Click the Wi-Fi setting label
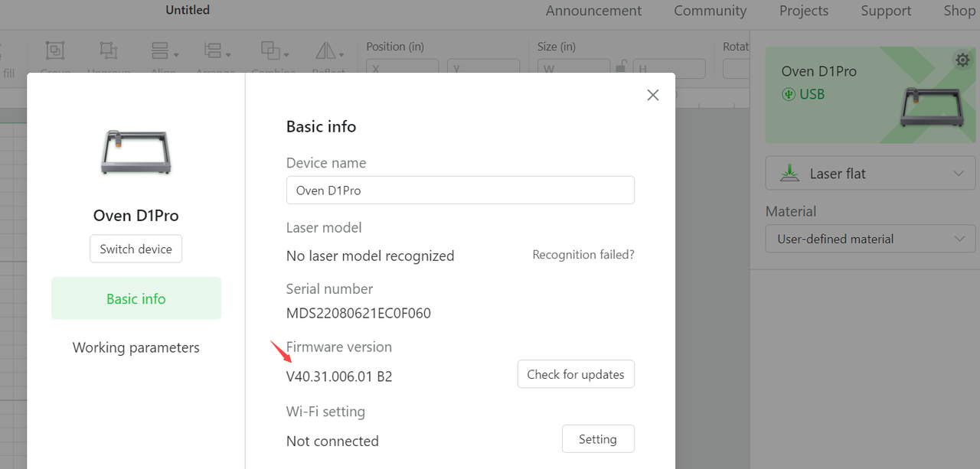The image size is (980, 469). [325, 412]
